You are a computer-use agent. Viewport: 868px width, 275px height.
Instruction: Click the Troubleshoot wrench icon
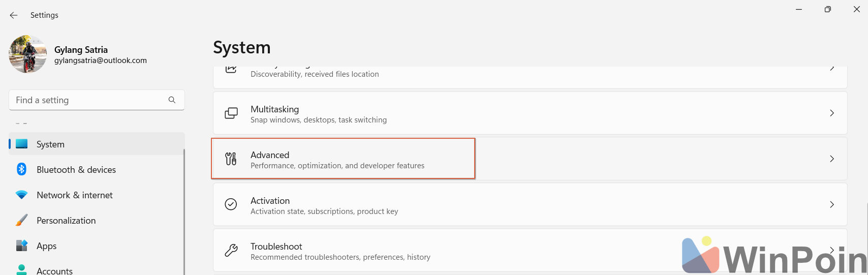click(231, 250)
